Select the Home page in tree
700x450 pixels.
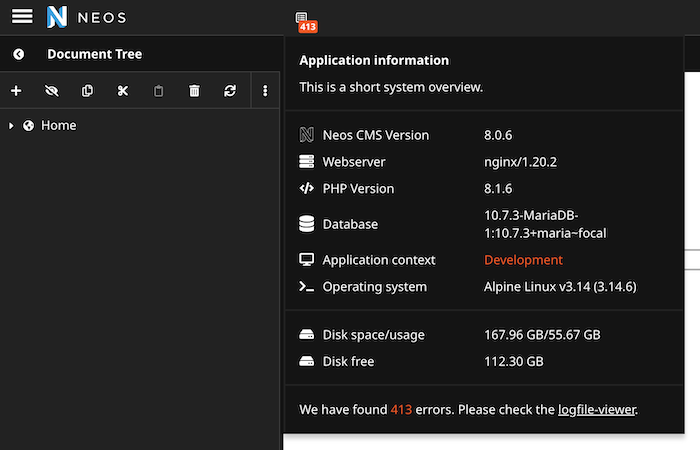58,125
